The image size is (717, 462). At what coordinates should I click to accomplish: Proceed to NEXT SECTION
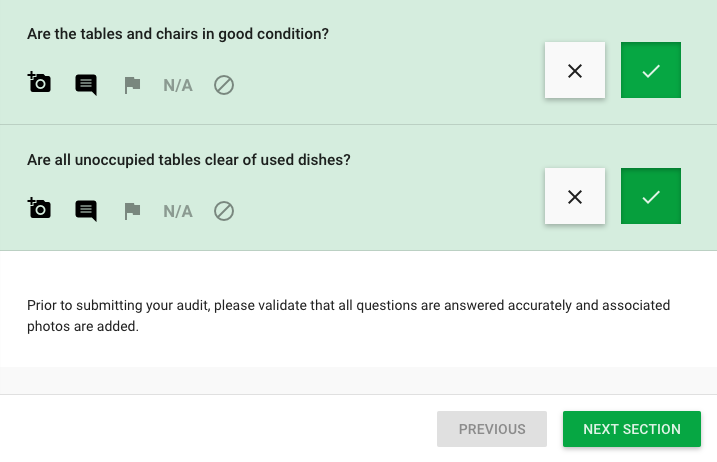coord(632,429)
